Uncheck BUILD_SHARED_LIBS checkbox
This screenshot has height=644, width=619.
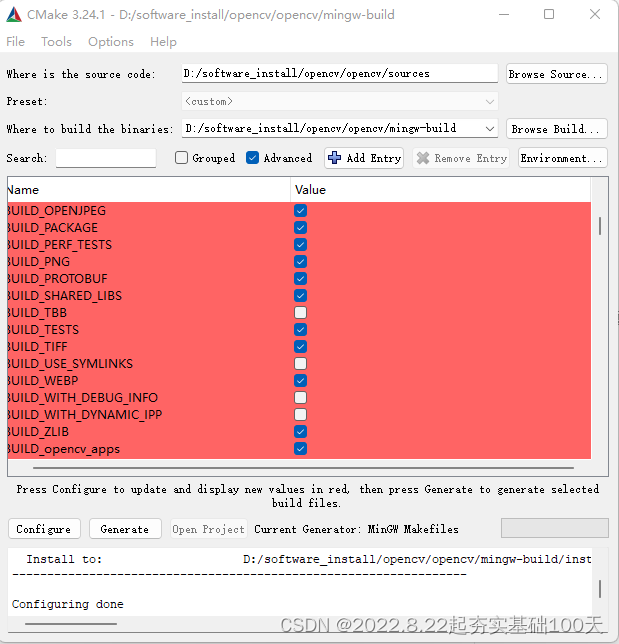click(x=300, y=296)
